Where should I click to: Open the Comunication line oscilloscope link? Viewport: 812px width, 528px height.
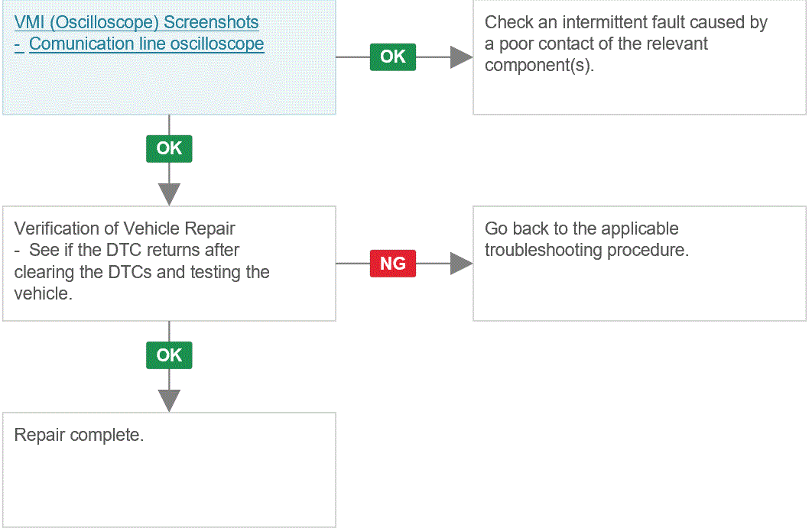(147, 44)
